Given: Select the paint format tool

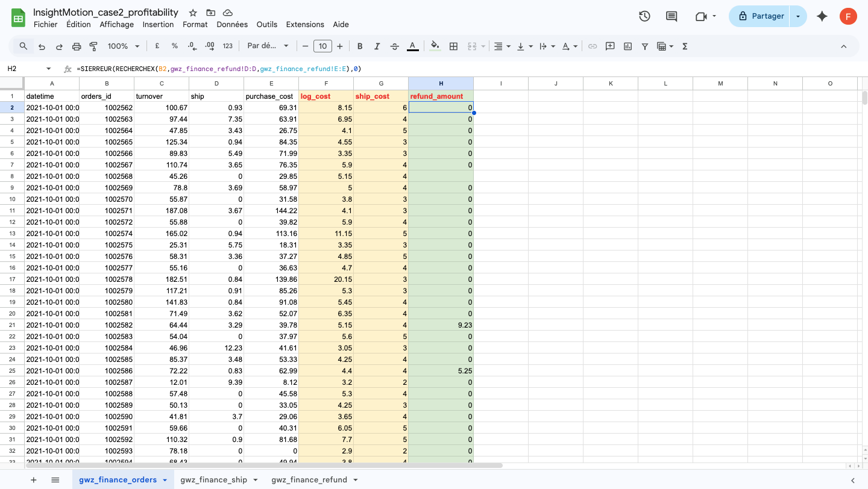Looking at the screenshot, I should coord(92,46).
